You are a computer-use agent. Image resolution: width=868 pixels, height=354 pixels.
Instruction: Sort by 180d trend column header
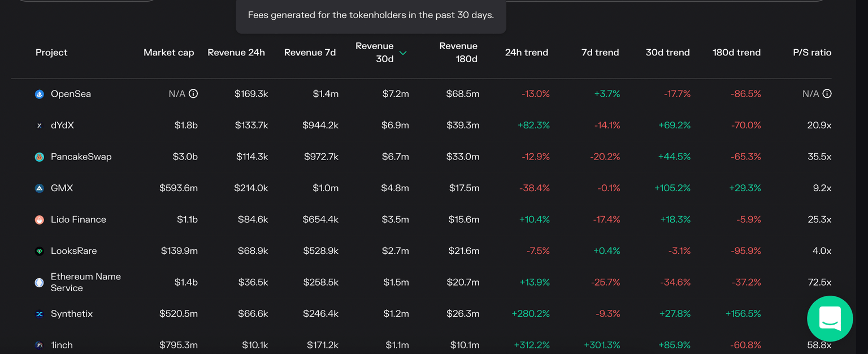click(736, 53)
